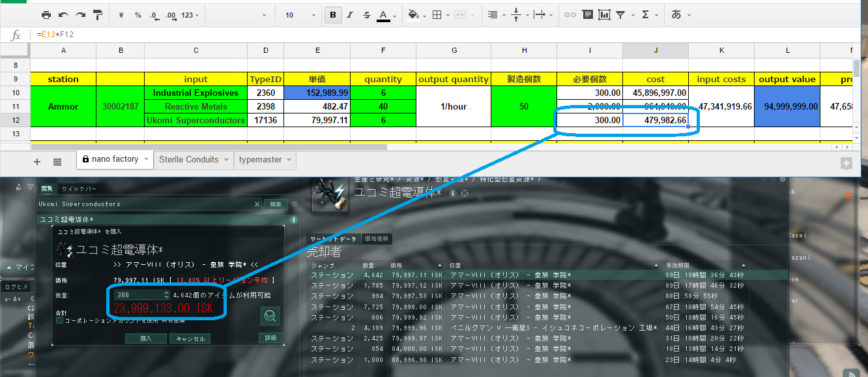The width and height of the screenshot is (868, 377).
Task: Switch to the typemaster sheet
Action: coord(265,159)
